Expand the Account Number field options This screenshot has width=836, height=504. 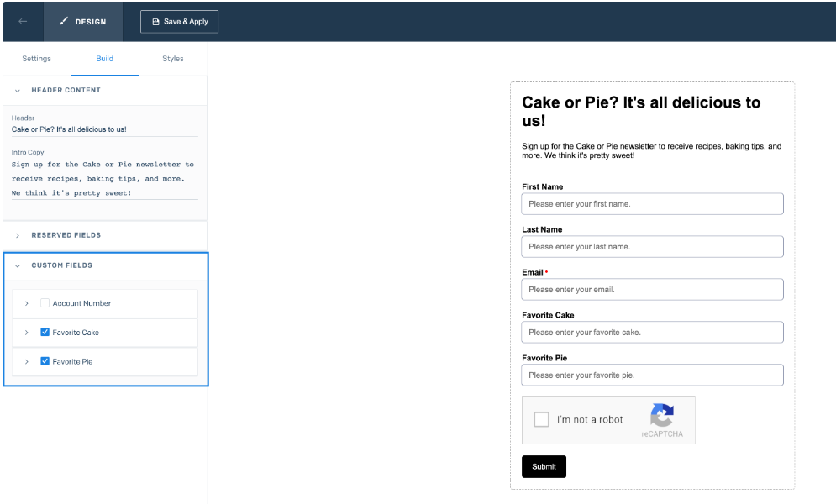pos(27,303)
